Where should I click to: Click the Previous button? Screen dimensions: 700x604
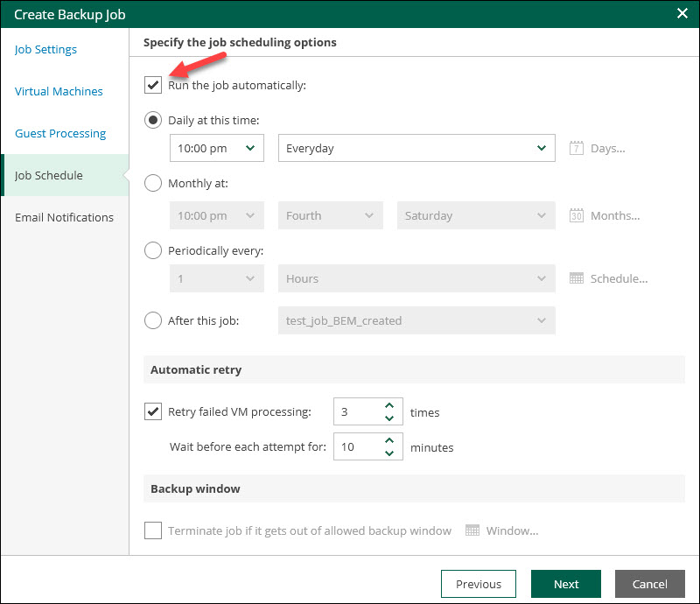[x=478, y=584]
